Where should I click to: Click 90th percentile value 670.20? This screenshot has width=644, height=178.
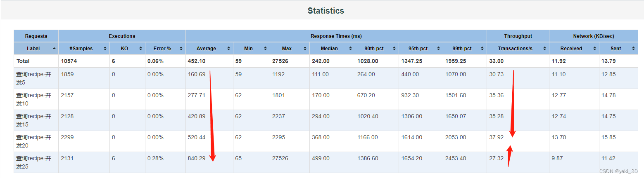[x=366, y=96]
